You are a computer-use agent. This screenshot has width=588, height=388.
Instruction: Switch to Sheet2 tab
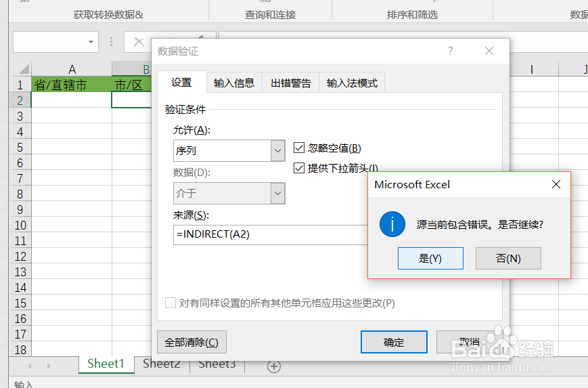pos(162,364)
